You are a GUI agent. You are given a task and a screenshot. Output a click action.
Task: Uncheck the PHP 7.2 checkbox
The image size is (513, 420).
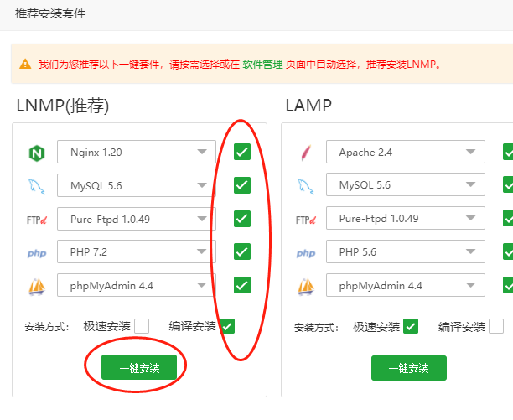242,251
